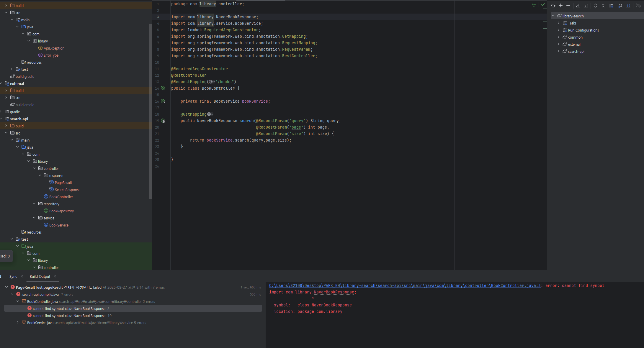
Task: Collapse the response package node
Action: pos(40,175)
